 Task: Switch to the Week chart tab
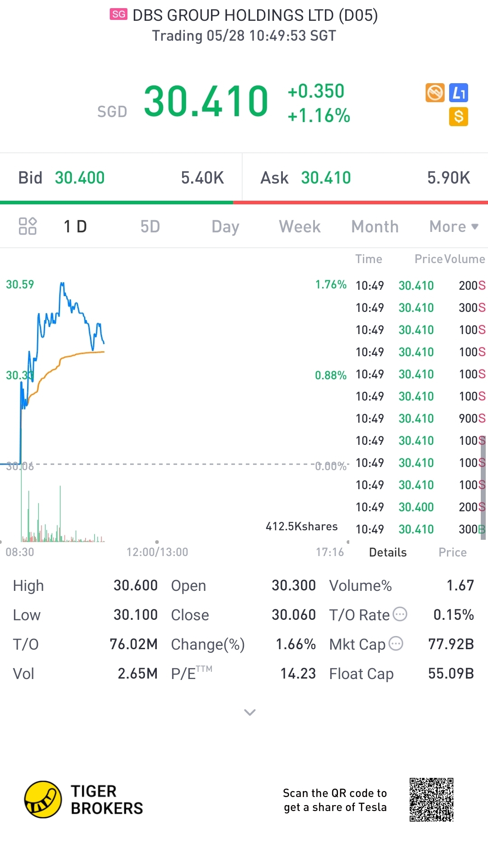(300, 226)
